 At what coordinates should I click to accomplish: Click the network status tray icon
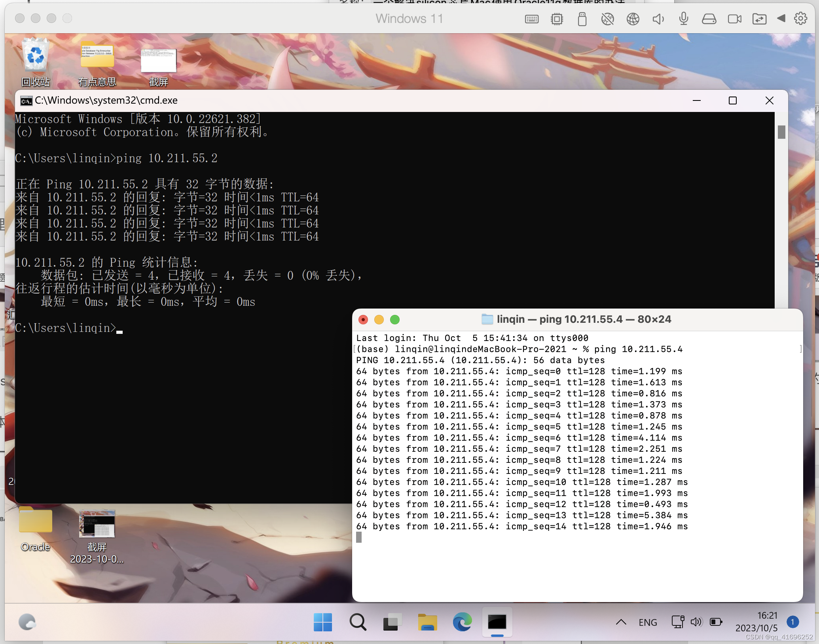[x=678, y=622]
